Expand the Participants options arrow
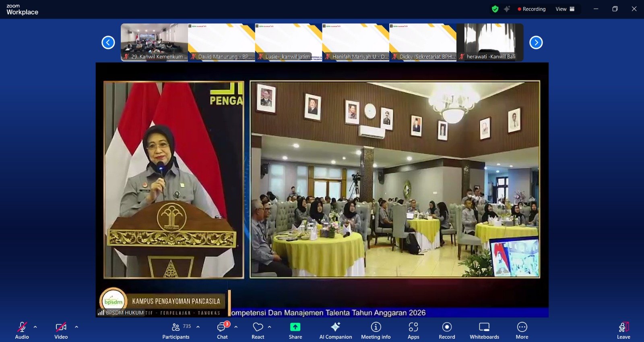 click(198, 327)
